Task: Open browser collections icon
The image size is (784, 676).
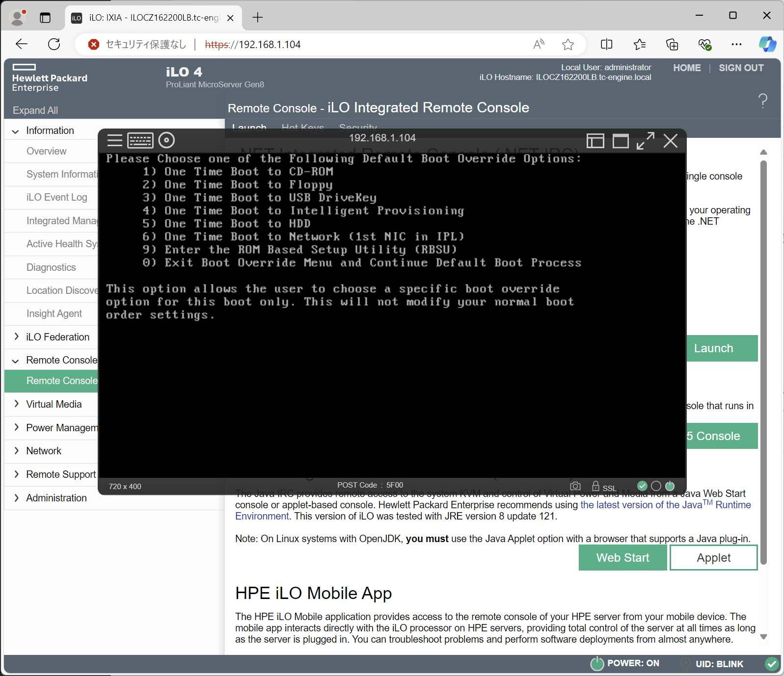Action: click(672, 45)
